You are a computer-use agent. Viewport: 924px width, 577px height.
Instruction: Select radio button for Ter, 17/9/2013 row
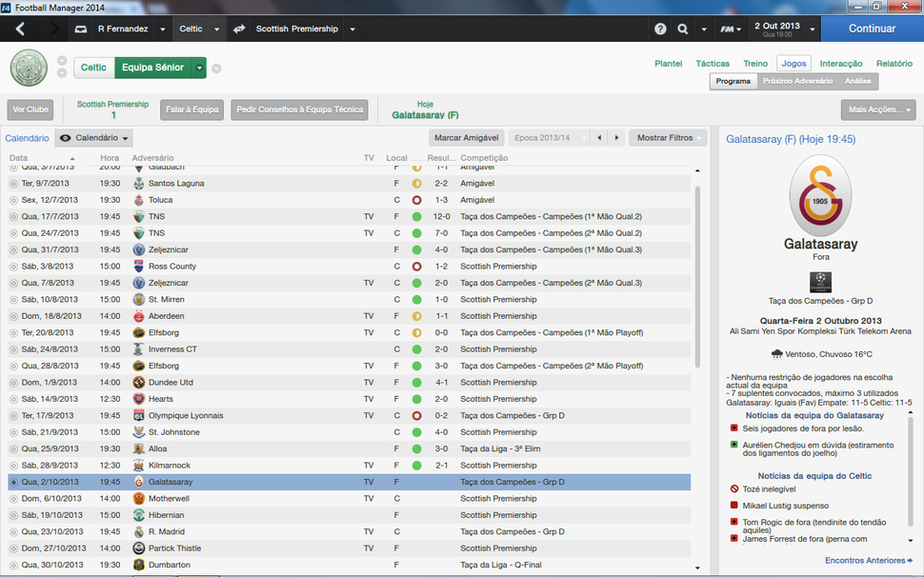click(13, 416)
